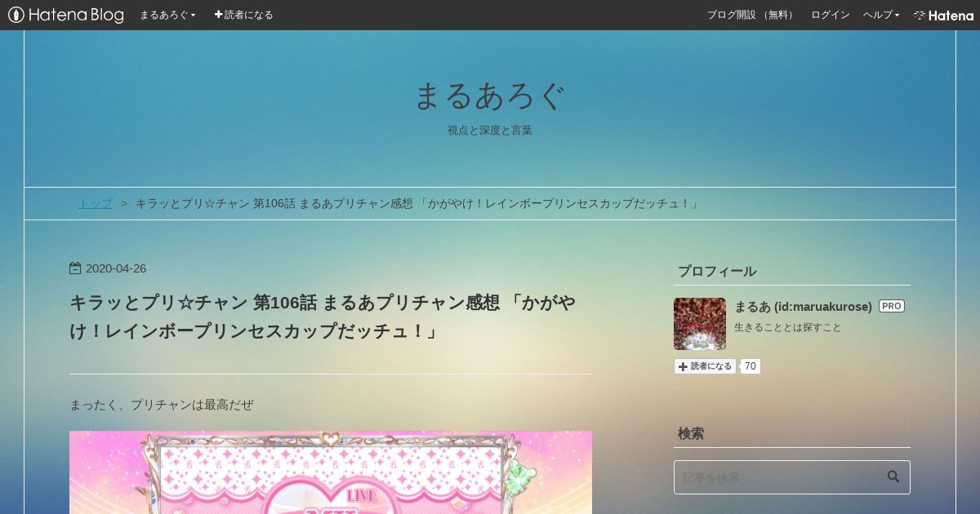Image resolution: width=980 pixels, height=514 pixels.
Task: Open the 2020-04-26 date link
Action: point(116,268)
